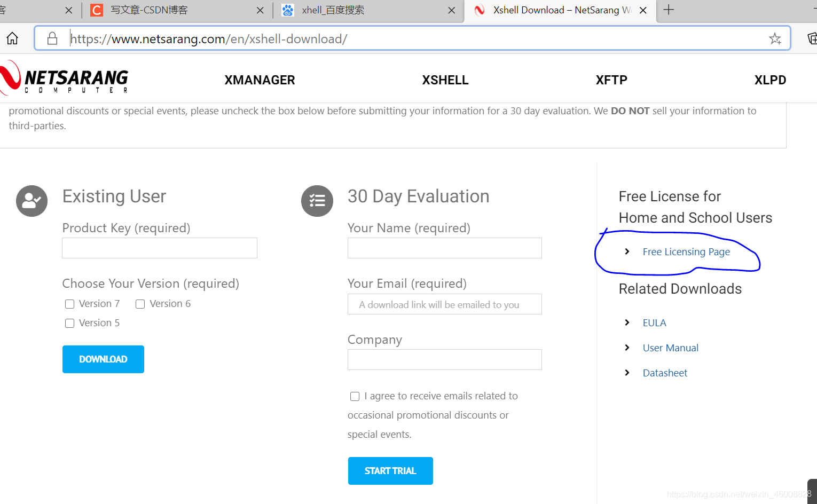This screenshot has width=817, height=504.
Task: Check the Version 6 checkbox
Action: (x=140, y=304)
